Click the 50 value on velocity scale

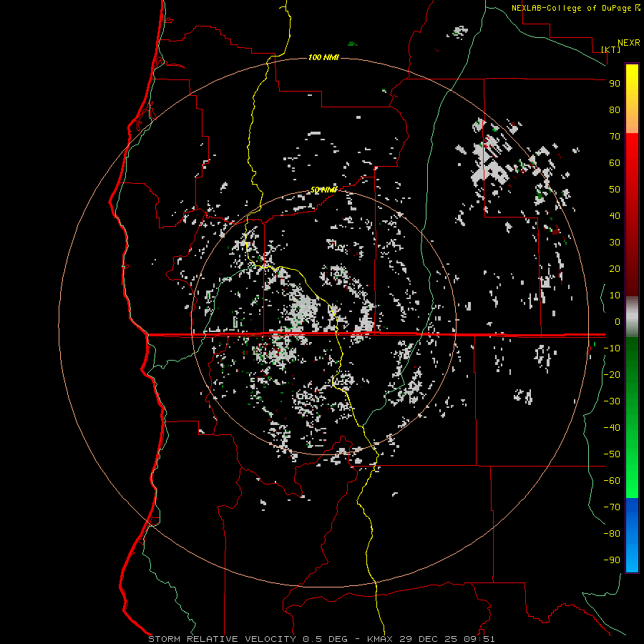point(615,190)
